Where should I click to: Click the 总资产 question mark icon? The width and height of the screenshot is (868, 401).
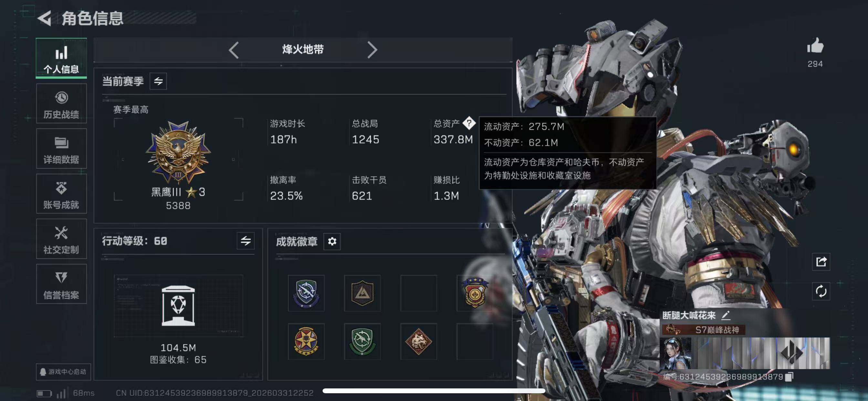click(469, 123)
